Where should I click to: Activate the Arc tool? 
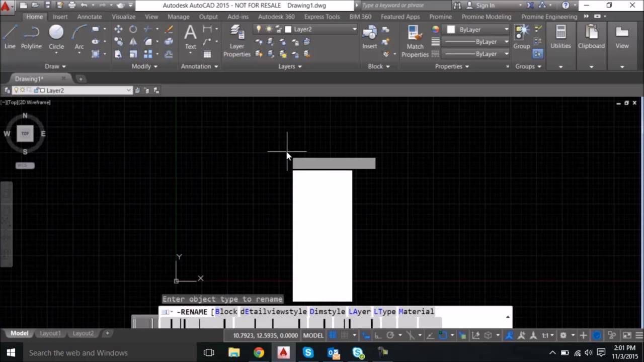click(79, 37)
